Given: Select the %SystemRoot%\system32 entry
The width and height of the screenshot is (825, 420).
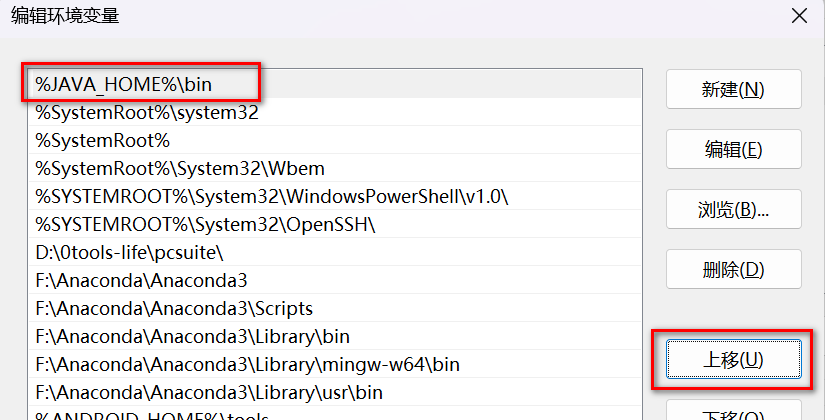Looking at the screenshot, I should pyautogui.click(x=335, y=112).
